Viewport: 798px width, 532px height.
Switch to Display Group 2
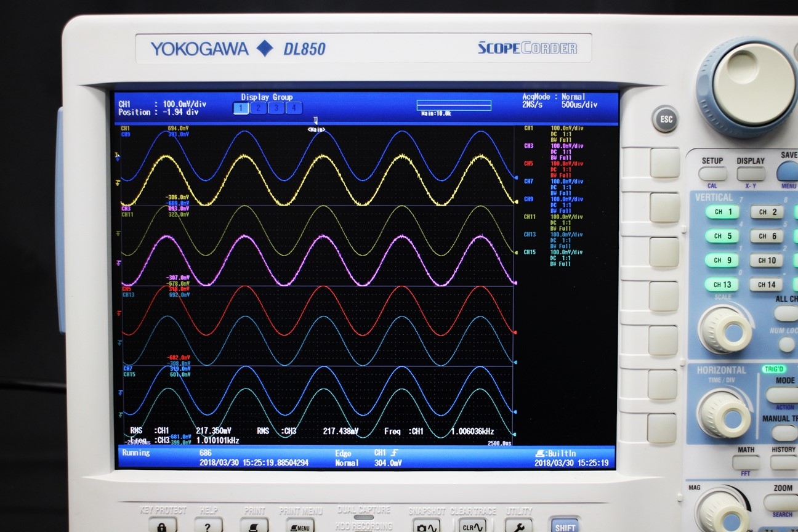pos(259,108)
